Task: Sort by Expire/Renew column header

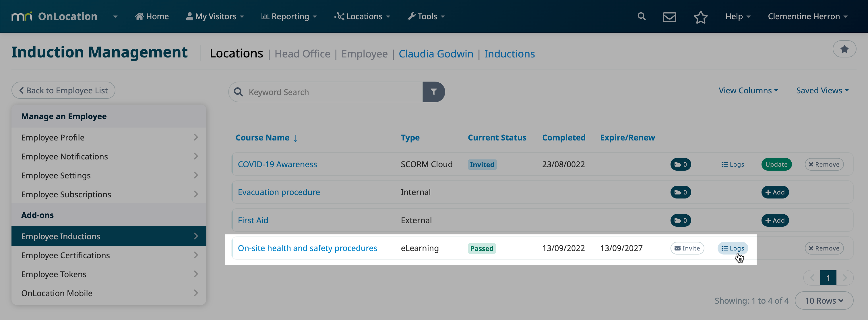Action: (x=627, y=137)
